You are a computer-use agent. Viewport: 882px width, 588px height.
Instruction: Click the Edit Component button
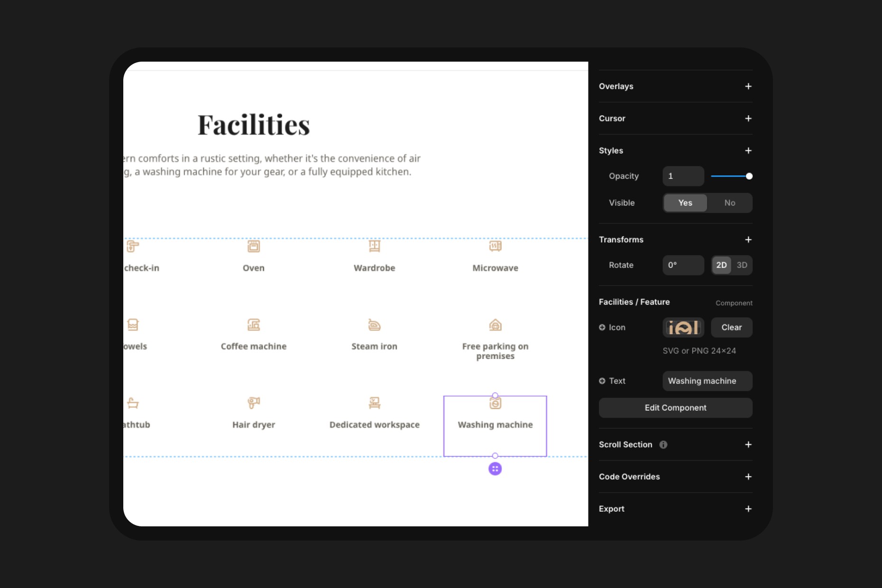point(675,408)
